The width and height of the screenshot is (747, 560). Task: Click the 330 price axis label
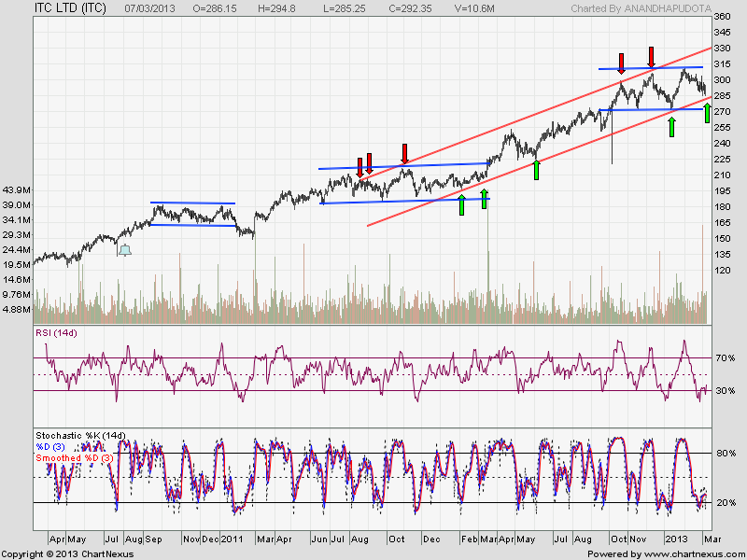point(722,49)
